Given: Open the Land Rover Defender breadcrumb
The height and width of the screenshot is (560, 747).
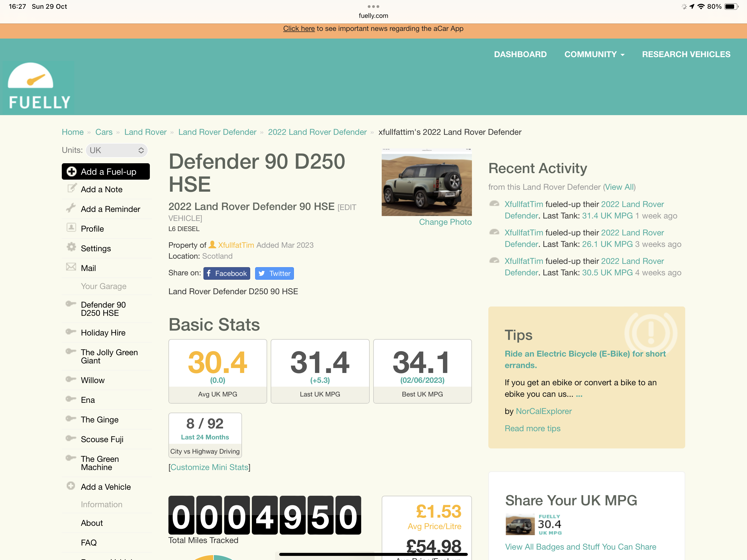Looking at the screenshot, I should pyautogui.click(x=217, y=132).
